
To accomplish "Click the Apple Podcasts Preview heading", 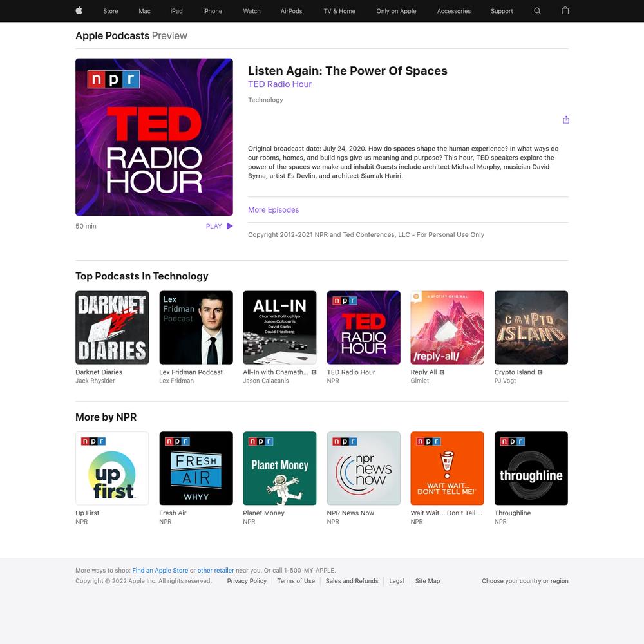I will pos(131,35).
